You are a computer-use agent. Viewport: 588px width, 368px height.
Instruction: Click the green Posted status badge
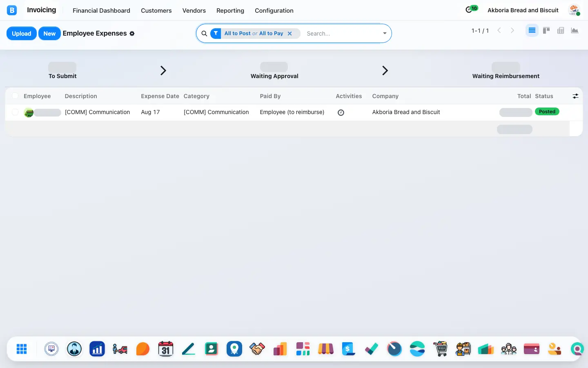(x=547, y=112)
